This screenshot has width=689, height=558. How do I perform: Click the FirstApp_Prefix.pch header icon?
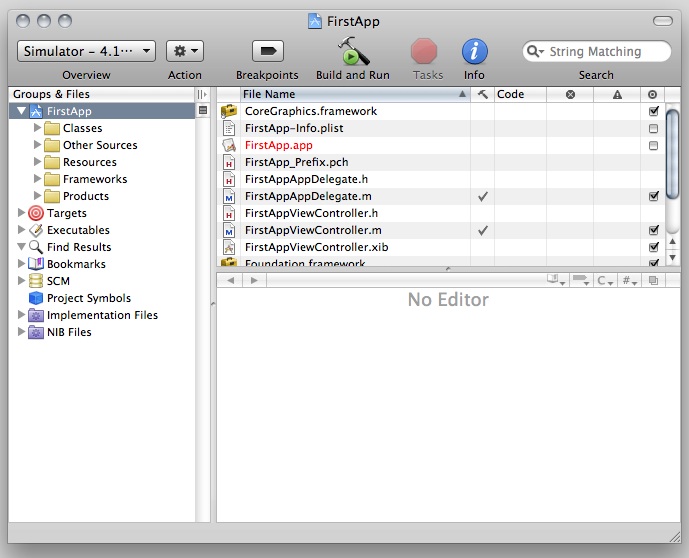[x=229, y=162]
